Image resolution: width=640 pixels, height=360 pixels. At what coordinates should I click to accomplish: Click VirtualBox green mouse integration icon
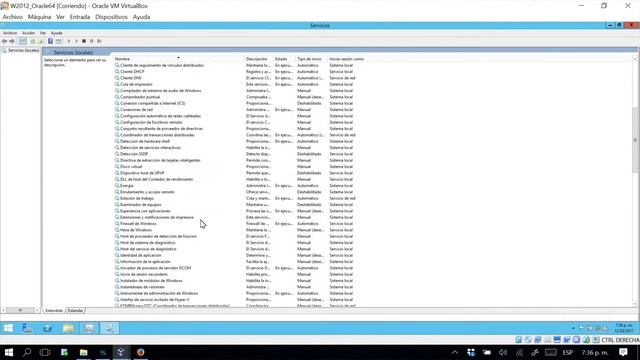[x=586, y=340]
